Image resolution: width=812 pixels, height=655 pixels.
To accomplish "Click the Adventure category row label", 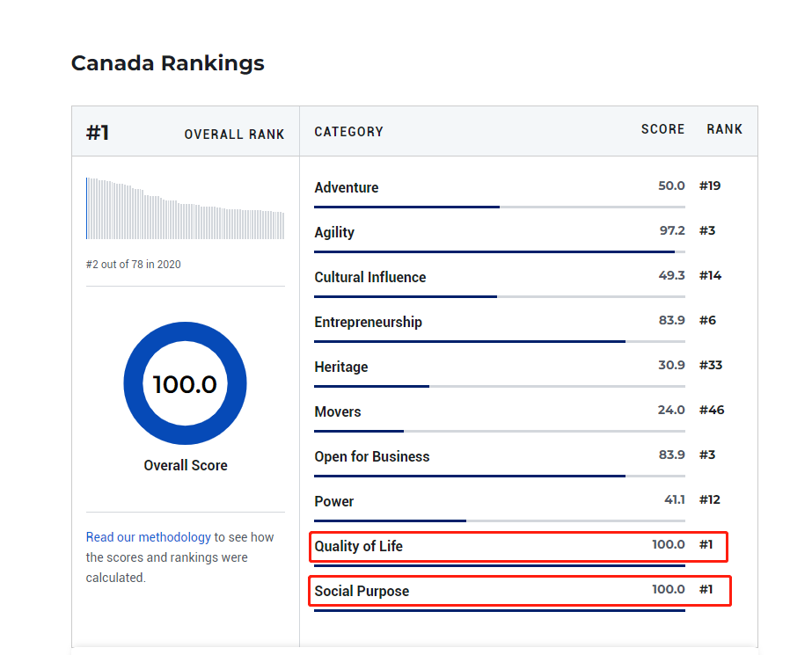I will click(347, 187).
